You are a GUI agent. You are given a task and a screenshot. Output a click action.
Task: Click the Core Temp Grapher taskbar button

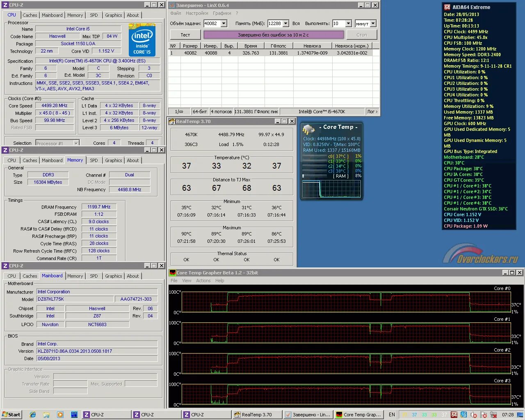(358, 415)
